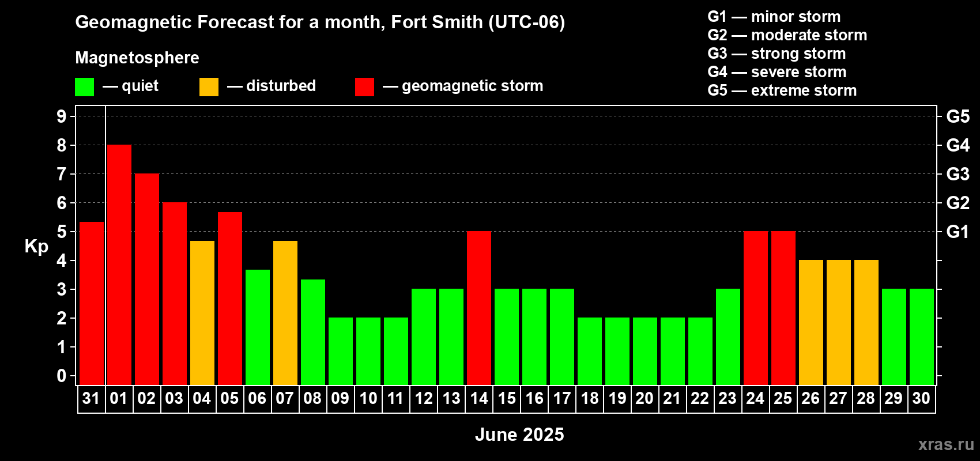The width and height of the screenshot is (980, 461).
Task: Click the date label 28
Action: point(866,398)
